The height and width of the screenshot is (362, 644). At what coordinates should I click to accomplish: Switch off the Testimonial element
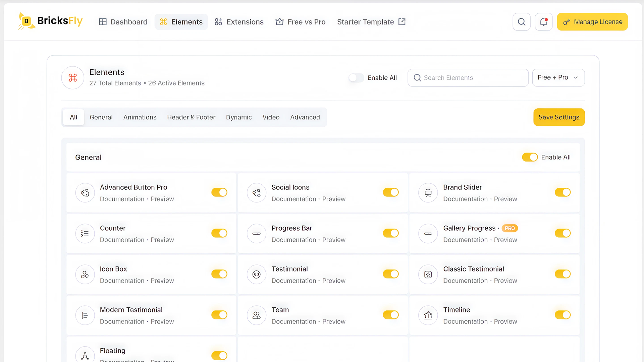pyautogui.click(x=391, y=274)
